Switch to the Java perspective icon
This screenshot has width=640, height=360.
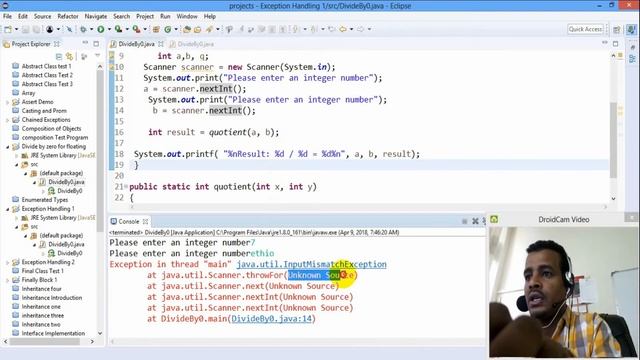click(631, 29)
